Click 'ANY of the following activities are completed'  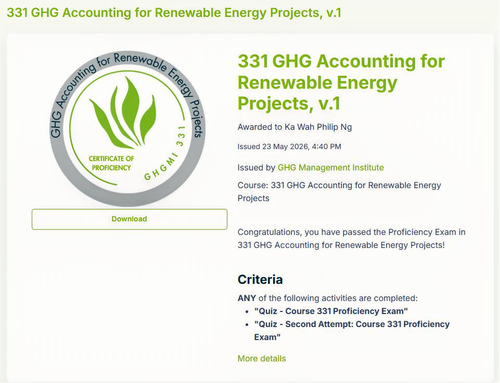(327, 298)
